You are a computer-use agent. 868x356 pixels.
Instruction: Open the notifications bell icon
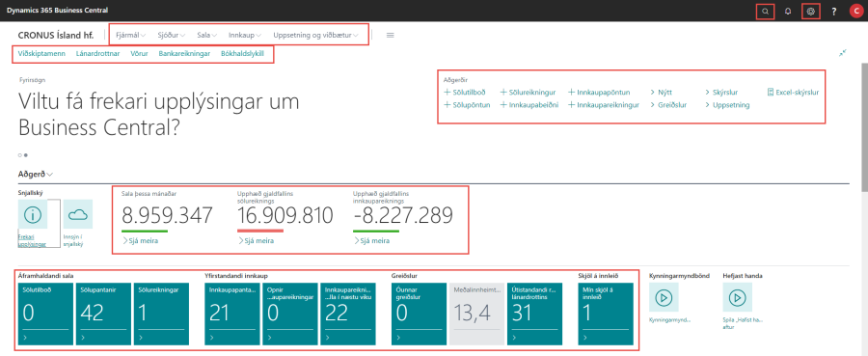[x=788, y=11]
